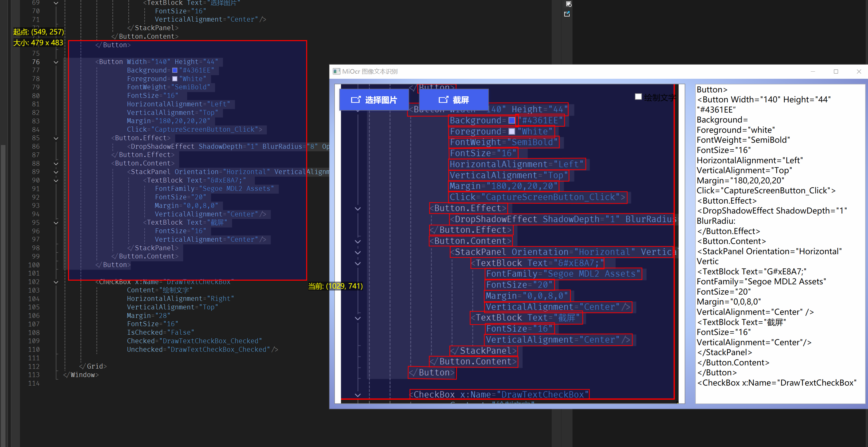Click the White color swatch on line 78

coord(175,79)
